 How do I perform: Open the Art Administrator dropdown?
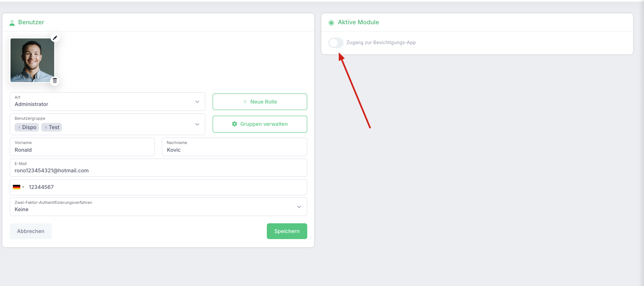tap(108, 102)
